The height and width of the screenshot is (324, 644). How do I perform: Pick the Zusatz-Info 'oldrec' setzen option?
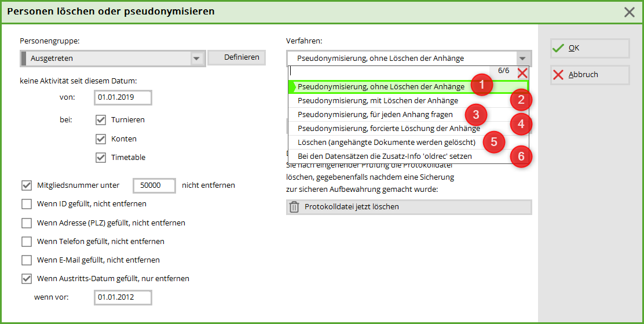click(x=385, y=156)
